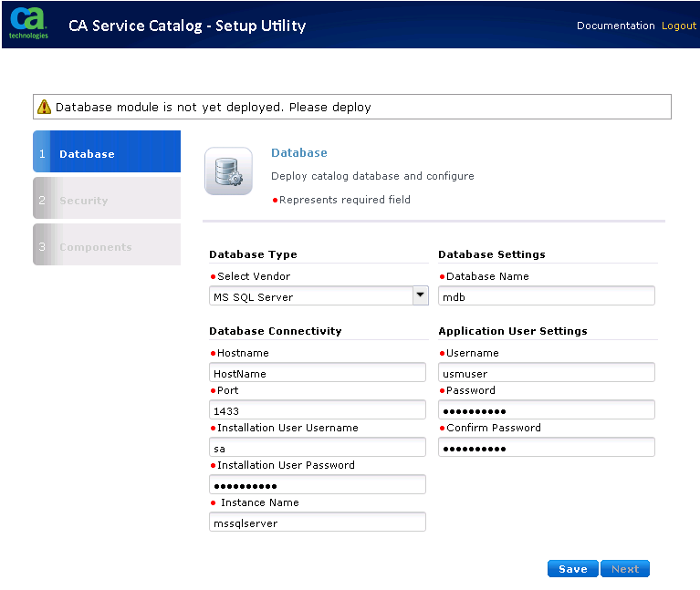Select the Security step tab

pyautogui.click(x=107, y=199)
